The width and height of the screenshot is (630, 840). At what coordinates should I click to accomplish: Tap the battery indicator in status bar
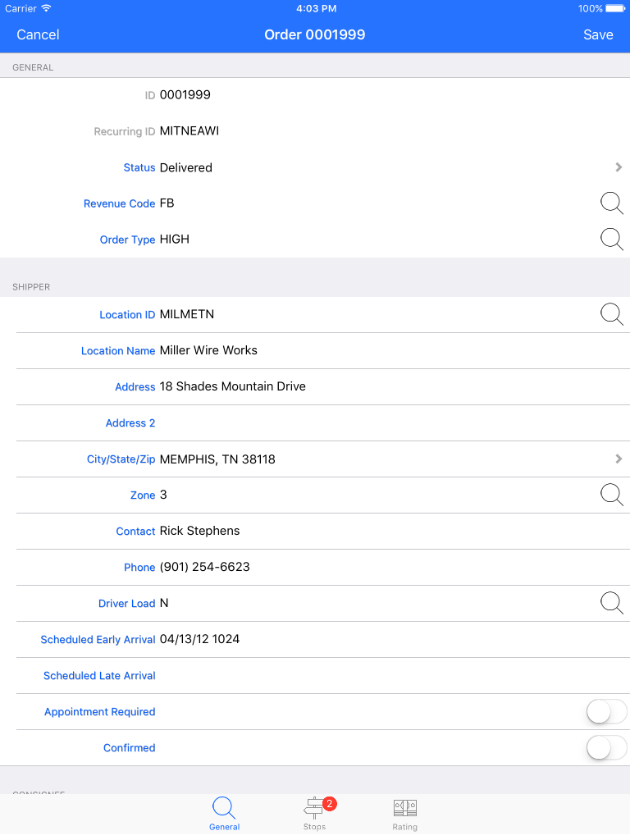(x=615, y=8)
